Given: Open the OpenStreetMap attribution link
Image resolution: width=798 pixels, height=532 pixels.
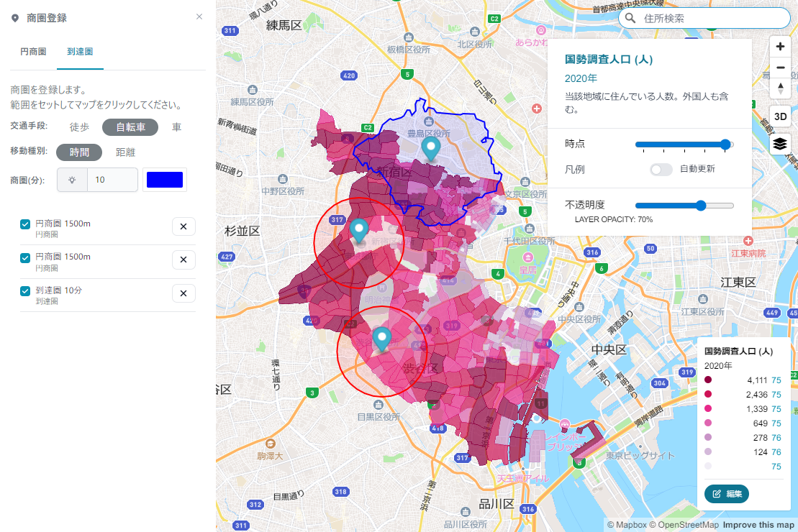Looking at the screenshot, I should click(x=684, y=525).
